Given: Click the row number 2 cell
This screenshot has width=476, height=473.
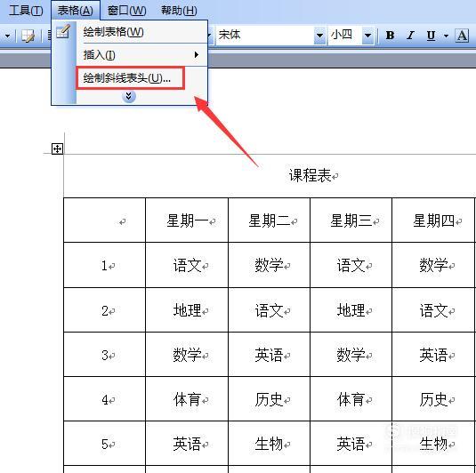Looking at the screenshot, I should pos(104,310).
